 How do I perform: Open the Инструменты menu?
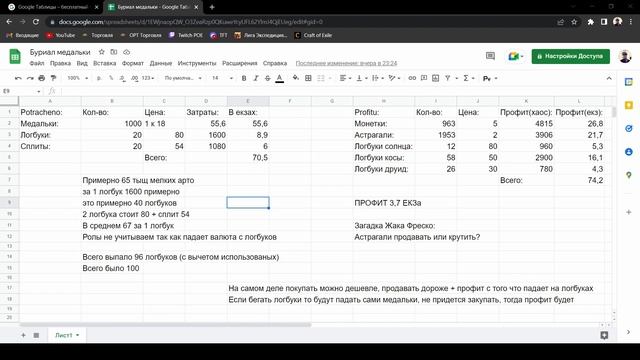(197, 63)
